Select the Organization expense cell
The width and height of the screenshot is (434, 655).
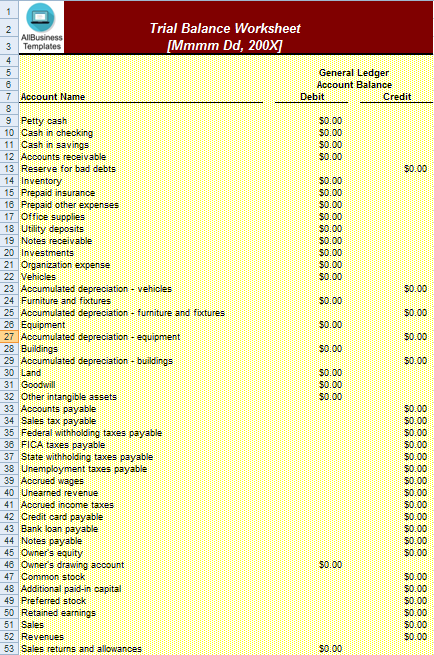pos(66,265)
